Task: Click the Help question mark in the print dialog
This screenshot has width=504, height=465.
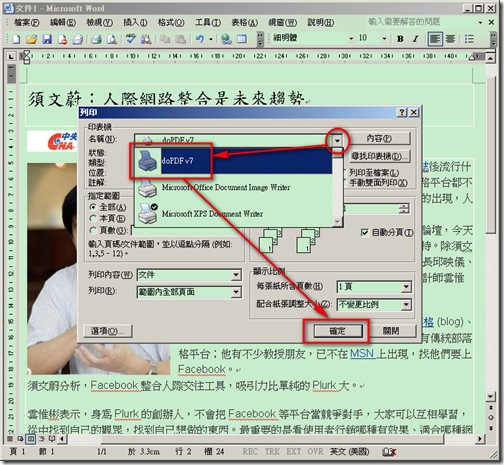Action: (402, 112)
